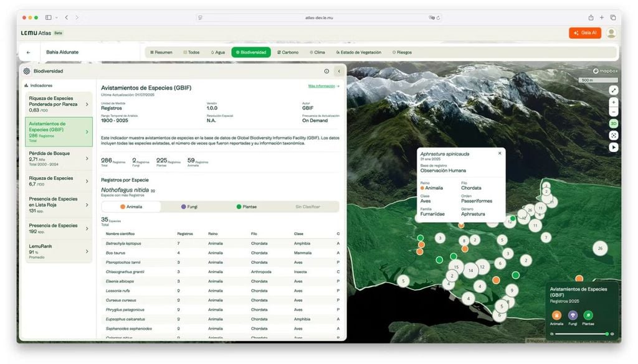Select the green Plantas icon in the legend

click(588, 315)
